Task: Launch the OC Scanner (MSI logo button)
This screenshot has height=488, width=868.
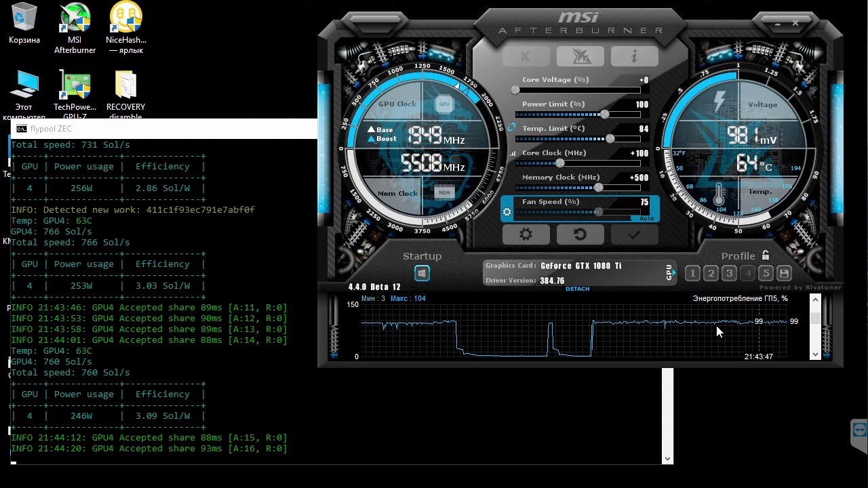Action: pyautogui.click(x=580, y=56)
